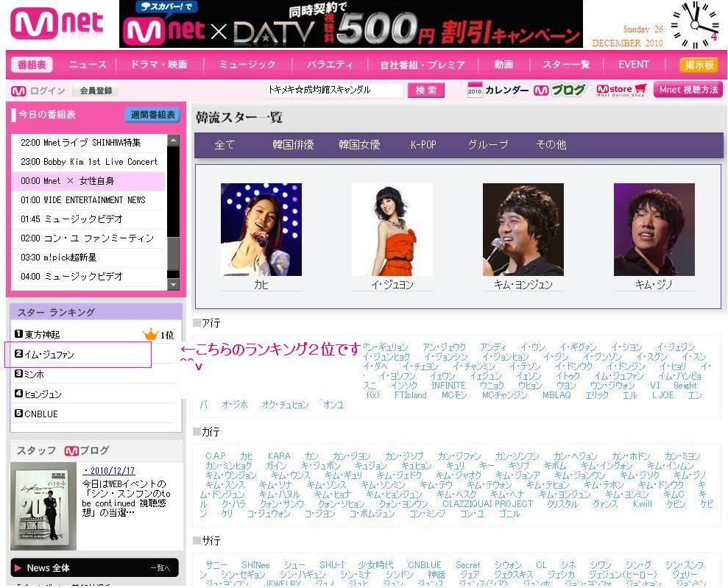Open the CLAZZIQUAI PROJECT link
This screenshot has height=588, width=728.
tap(487, 504)
